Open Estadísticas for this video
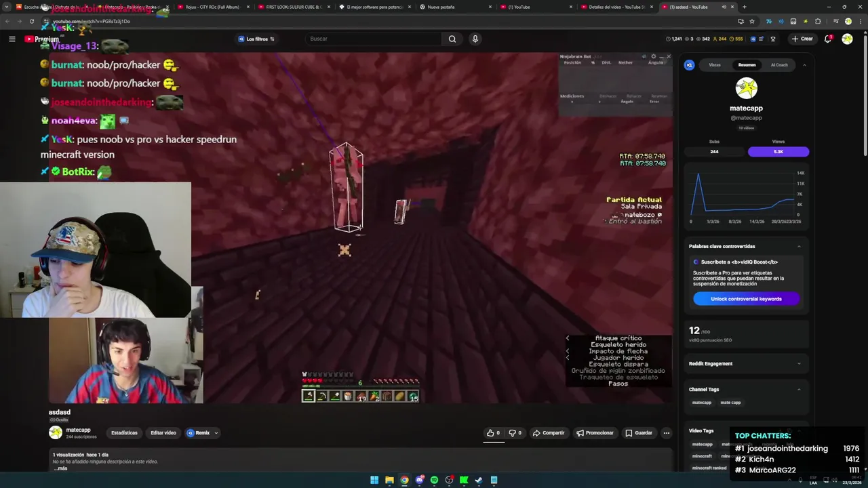This screenshot has width=868, height=488. [x=124, y=432]
